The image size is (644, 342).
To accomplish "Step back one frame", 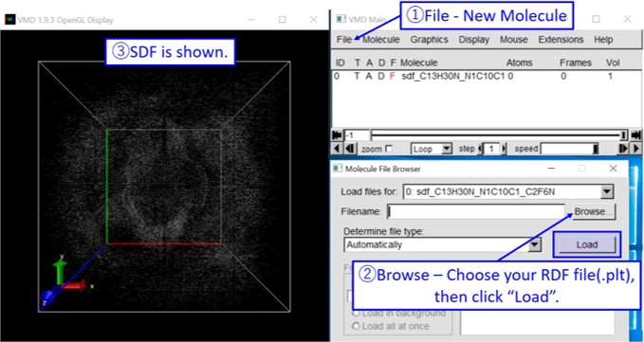I will (350, 149).
